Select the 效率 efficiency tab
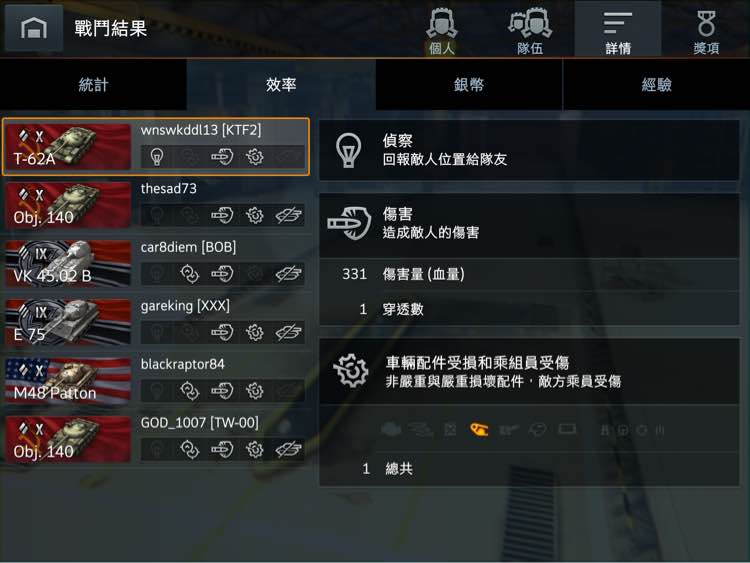 click(x=281, y=85)
